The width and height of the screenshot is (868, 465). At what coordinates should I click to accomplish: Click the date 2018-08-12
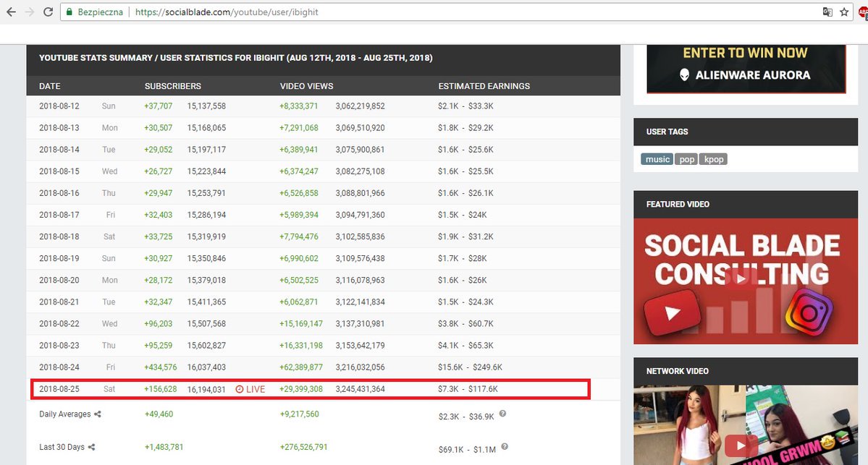coord(59,106)
